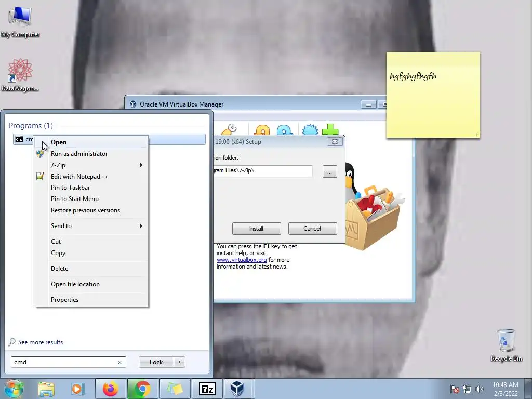Launch Windows Media Player from the taskbar
The image size is (532, 399).
point(77,389)
